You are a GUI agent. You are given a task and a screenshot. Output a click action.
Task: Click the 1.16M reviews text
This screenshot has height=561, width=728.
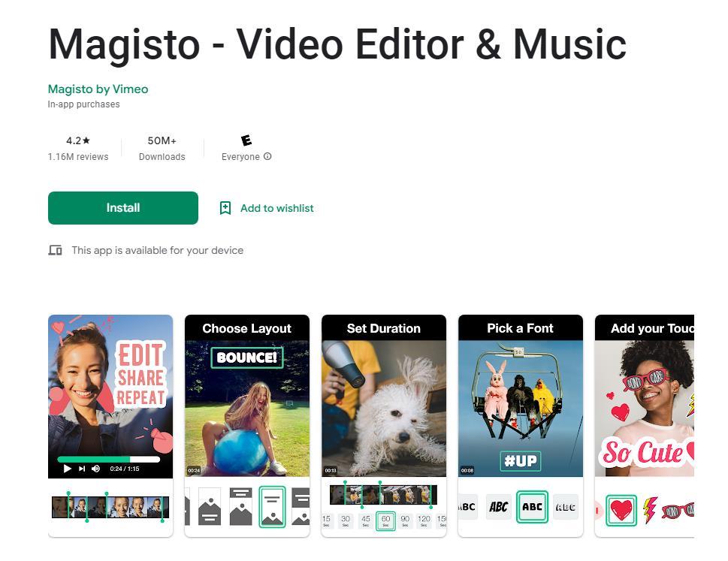pos(78,157)
